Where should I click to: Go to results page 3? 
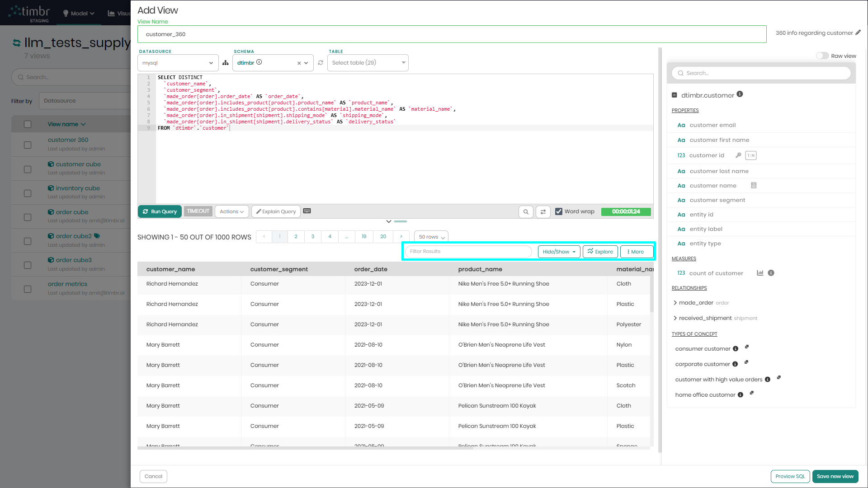(x=313, y=236)
